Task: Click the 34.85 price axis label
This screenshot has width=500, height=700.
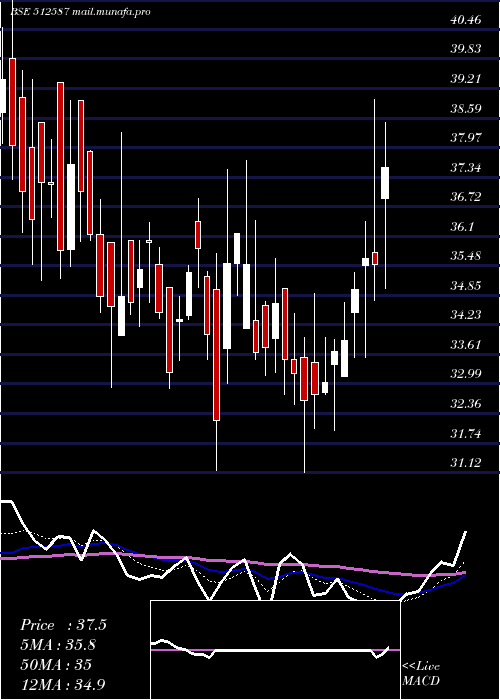Action: (466, 286)
